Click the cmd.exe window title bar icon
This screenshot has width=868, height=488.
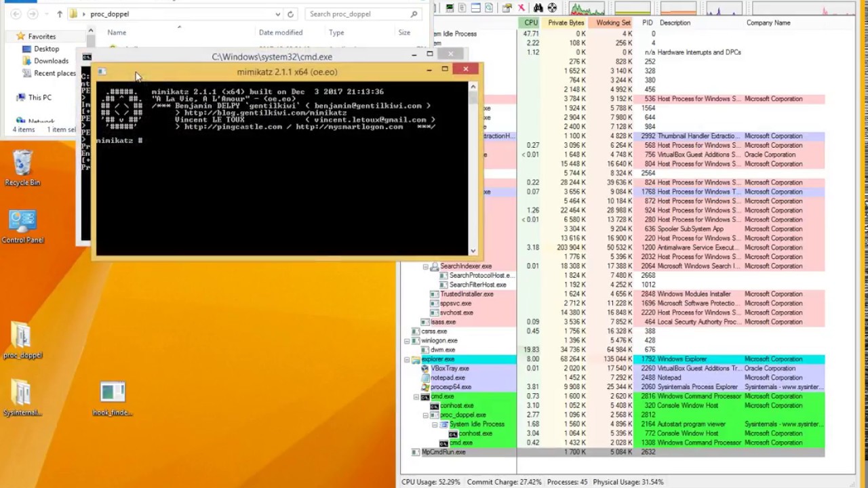point(87,57)
